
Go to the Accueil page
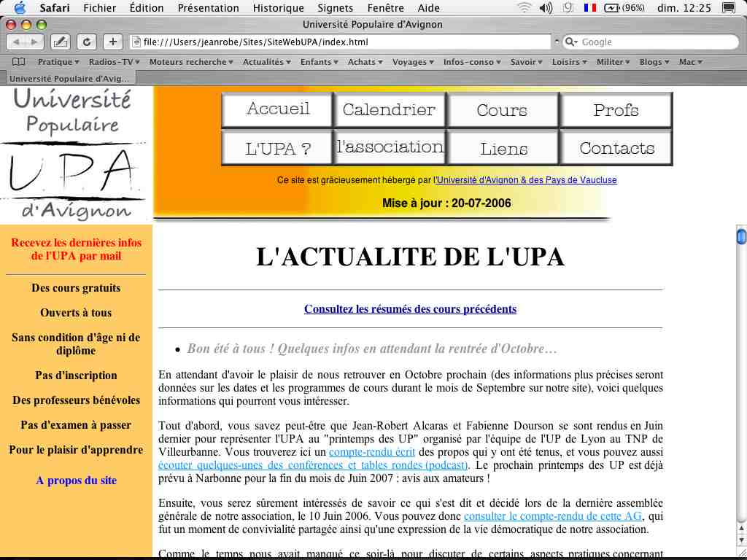point(277,109)
